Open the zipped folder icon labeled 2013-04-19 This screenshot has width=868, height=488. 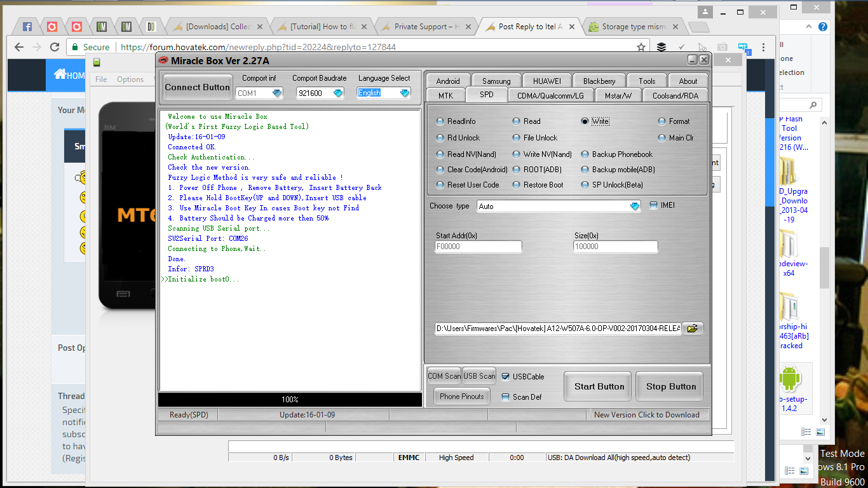[x=789, y=170]
